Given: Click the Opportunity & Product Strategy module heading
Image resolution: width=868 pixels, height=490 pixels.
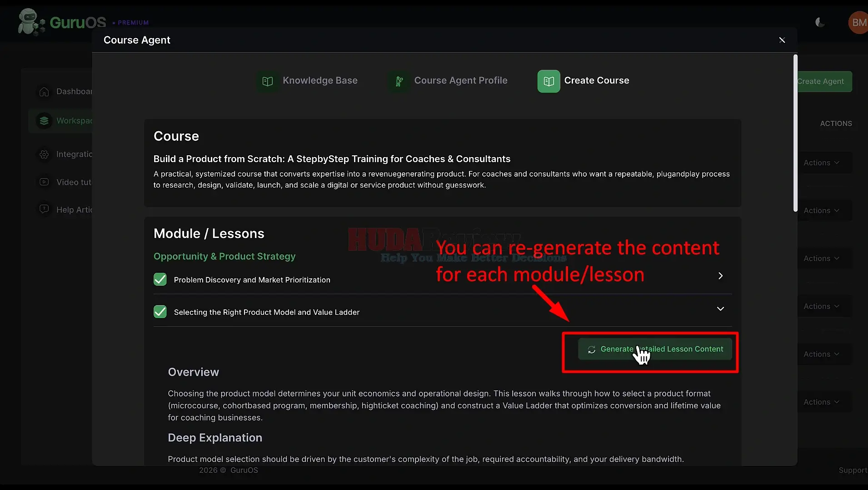Looking at the screenshot, I should tap(224, 257).
